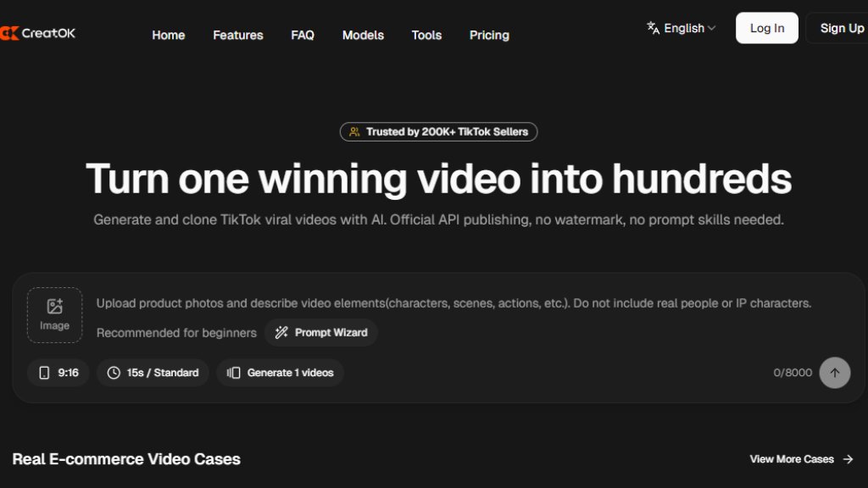This screenshot has width=868, height=488.
Task: Click the phone aspect ratio icon
Action: pyautogui.click(x=44, y=373)
